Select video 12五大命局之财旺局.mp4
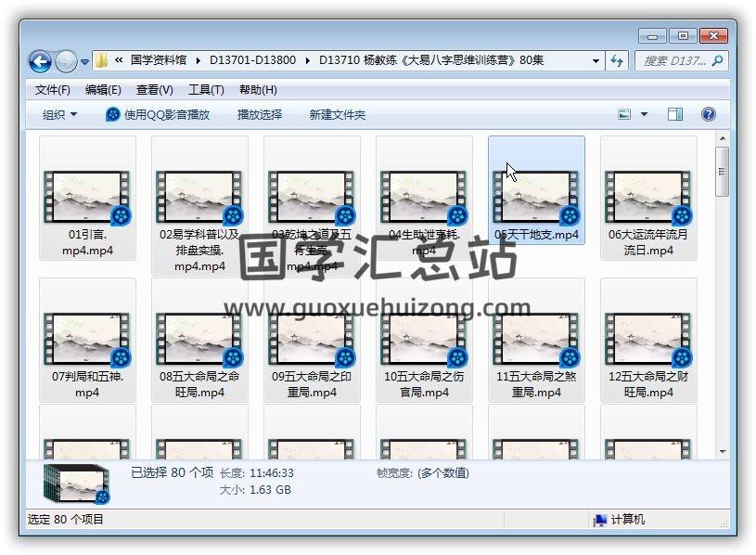Image resolution: width=756 pixels, height=555 pixels. point(648,341)
